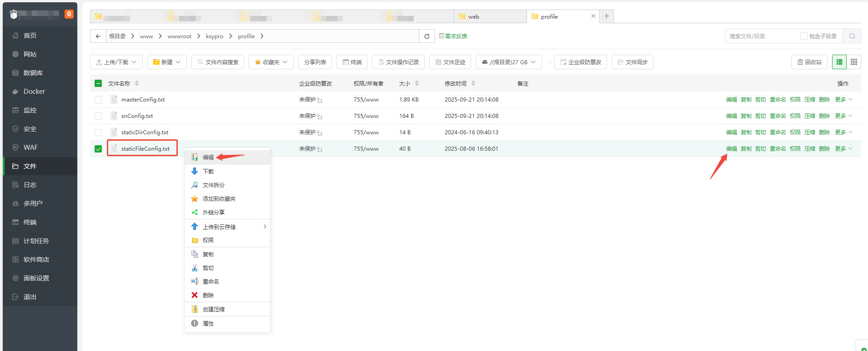
Task: Open 软件商店 app store
Action: (x=40, y=259)
